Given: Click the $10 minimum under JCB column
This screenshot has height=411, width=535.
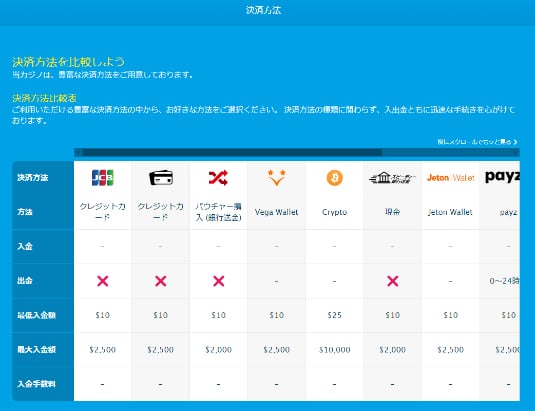Looking at the screenshot, I should pos(103,315).
